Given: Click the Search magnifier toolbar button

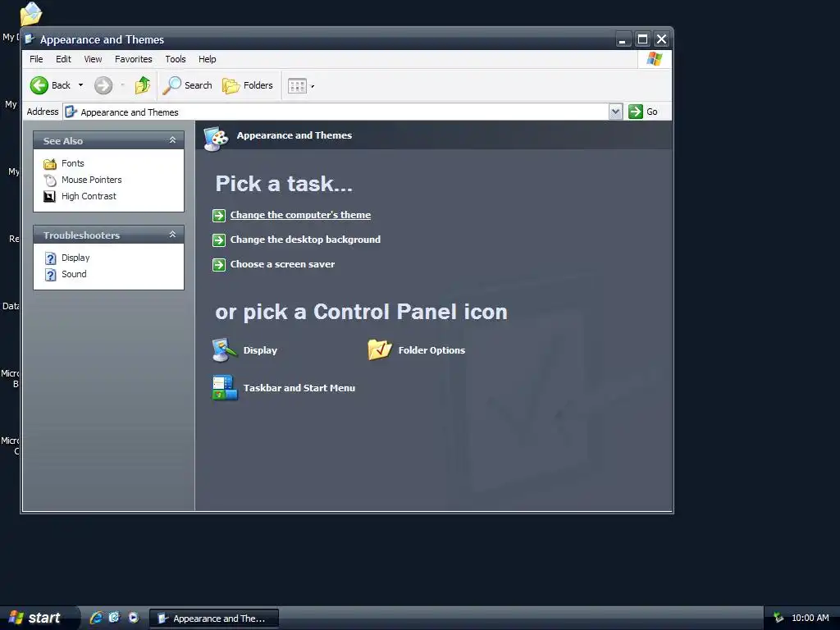Looking at the screenshot, I should (x=188, y=85).
